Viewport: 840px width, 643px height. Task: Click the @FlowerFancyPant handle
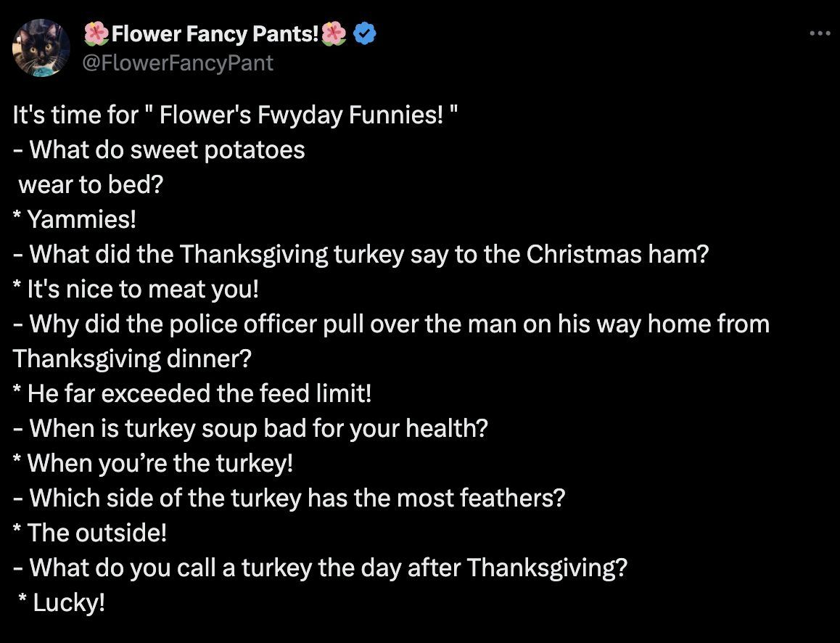(178, 63)
